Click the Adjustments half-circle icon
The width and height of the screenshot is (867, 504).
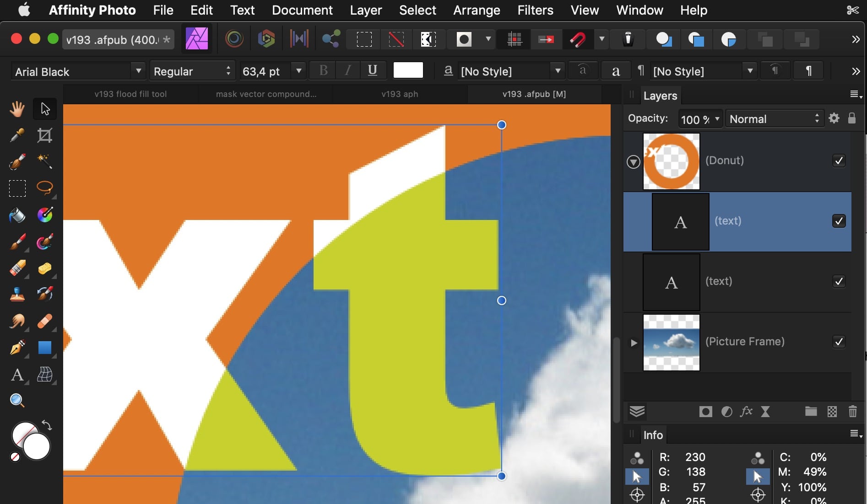(726, 412)
